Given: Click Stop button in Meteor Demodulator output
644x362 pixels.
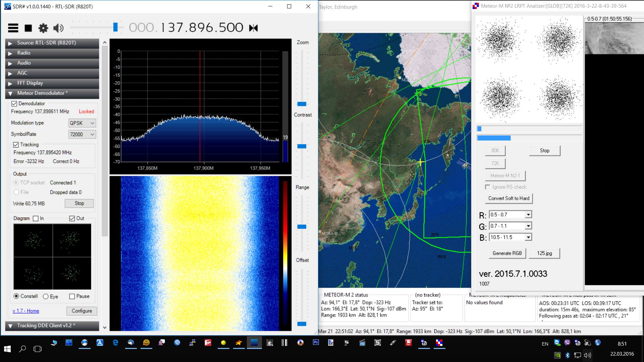Looking at the screenshot, I should pos(79,203).
